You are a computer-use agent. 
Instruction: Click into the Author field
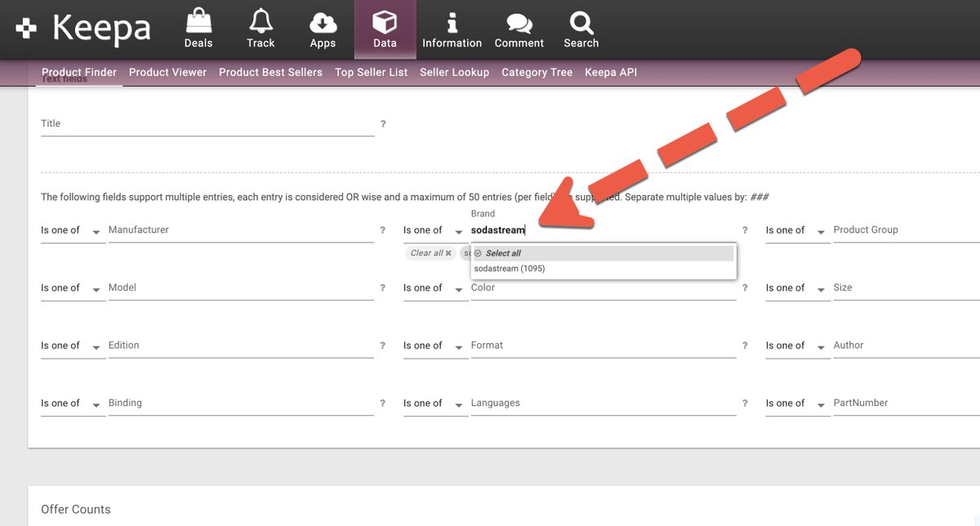906,346
